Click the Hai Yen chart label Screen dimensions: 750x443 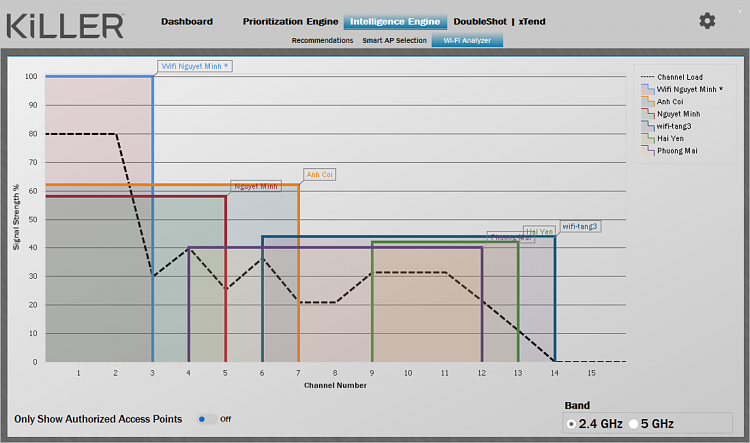(540, 231)
